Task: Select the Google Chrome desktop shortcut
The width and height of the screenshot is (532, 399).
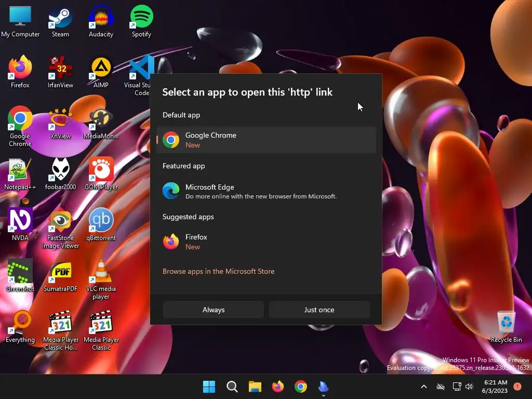Action: (20, 126)
